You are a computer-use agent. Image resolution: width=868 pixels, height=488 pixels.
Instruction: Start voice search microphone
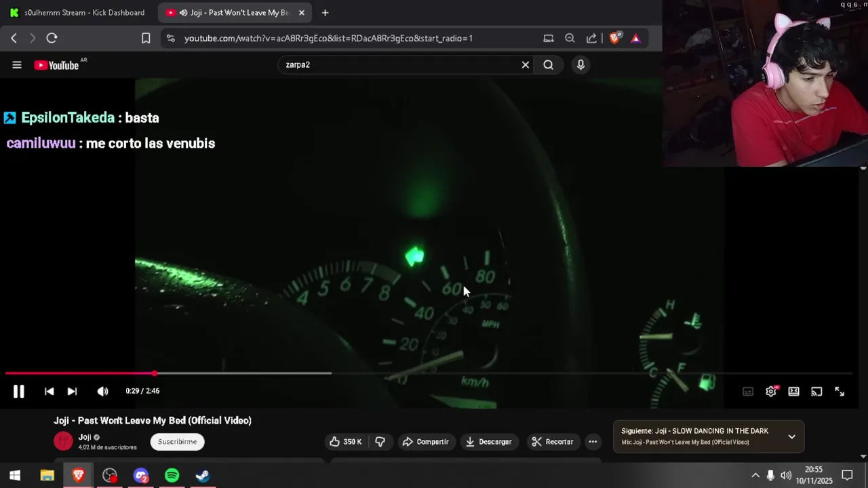tap(580, 65)
